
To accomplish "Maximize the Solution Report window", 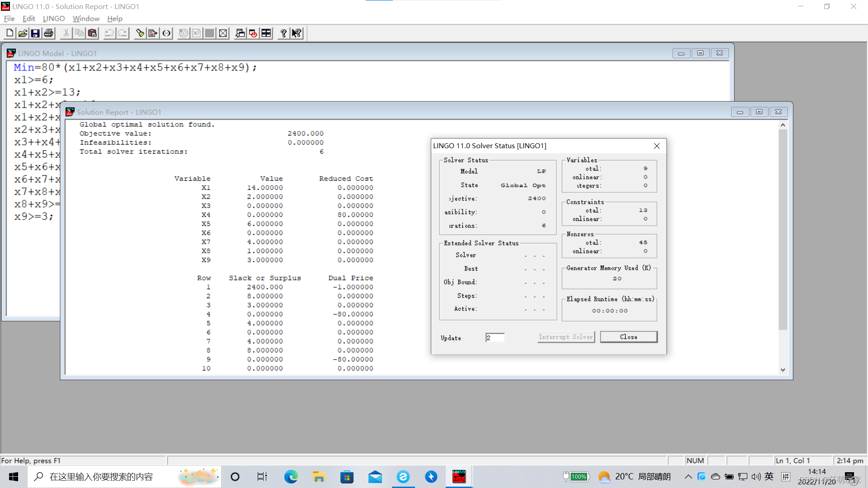I will point(759,112).
